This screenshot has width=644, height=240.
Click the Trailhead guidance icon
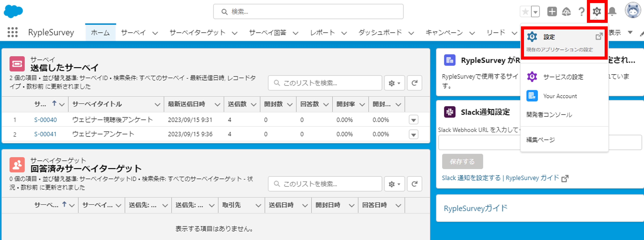[x=566, y=12]
